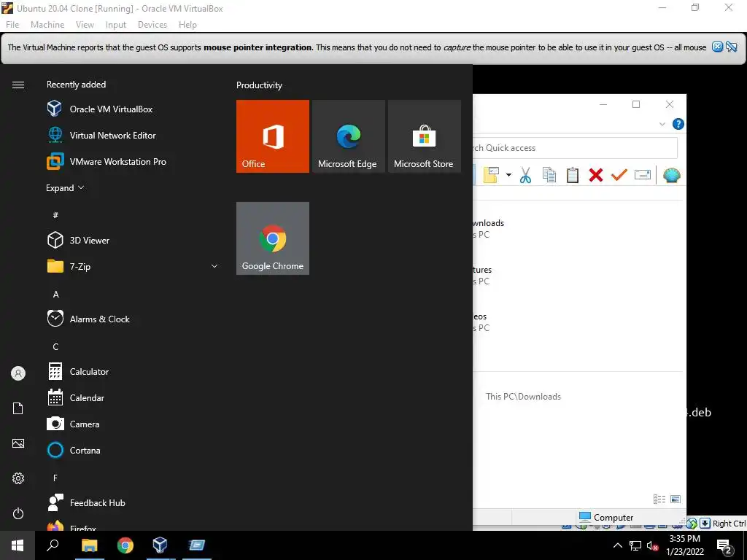This screenshot has width=747, height=560.
Task: Open the Microsoft Edge tile
Action: 348,136
